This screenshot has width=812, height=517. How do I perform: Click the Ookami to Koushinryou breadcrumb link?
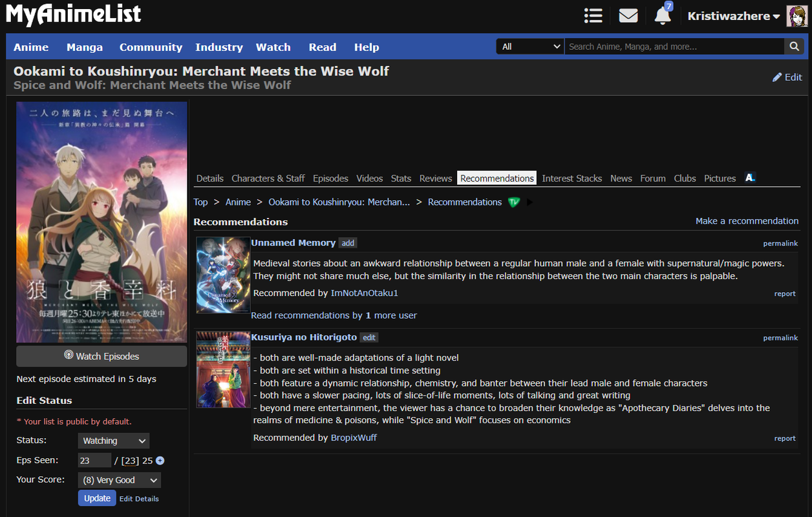(x=339, y=202)
